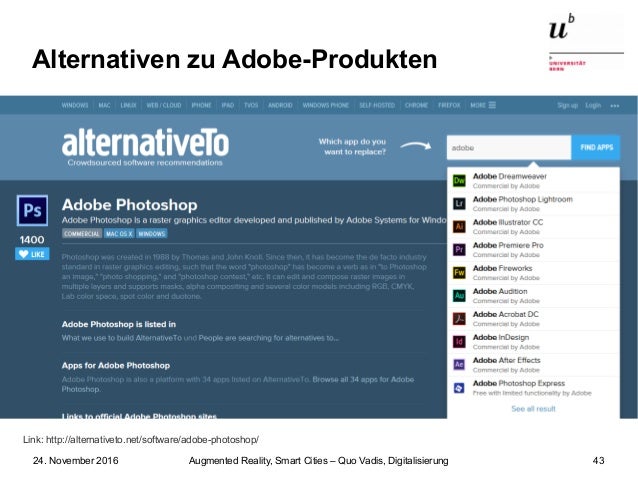Click the Acrobat DC icon

coord(459,318)
